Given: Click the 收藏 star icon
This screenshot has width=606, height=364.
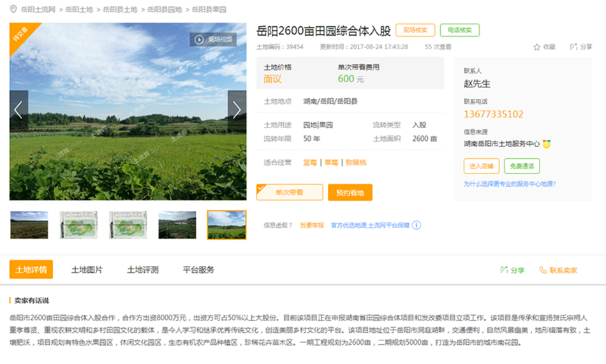Looking at the screenshot, I should (x=537, y=47).
